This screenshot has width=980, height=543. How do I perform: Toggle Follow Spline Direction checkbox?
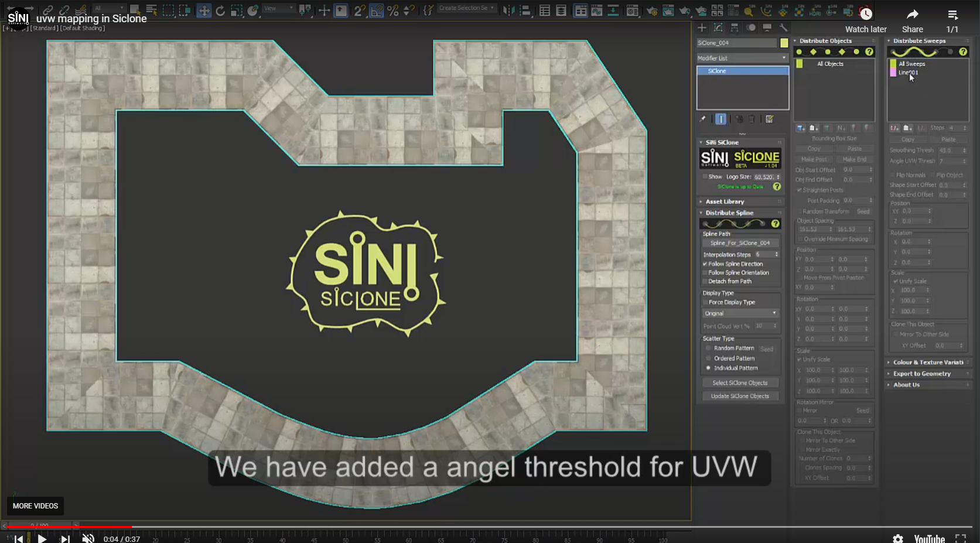[x=705, y=264]
